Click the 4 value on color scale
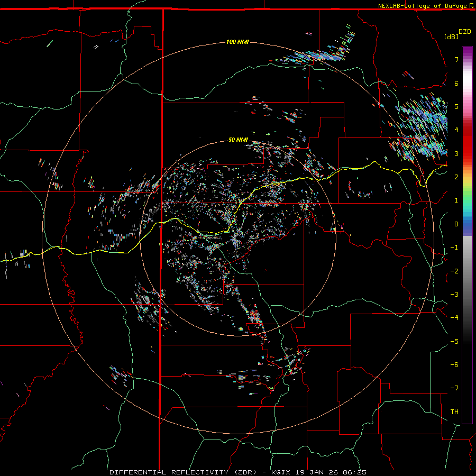The image size is (476, 476). click(x=456, y=130)
